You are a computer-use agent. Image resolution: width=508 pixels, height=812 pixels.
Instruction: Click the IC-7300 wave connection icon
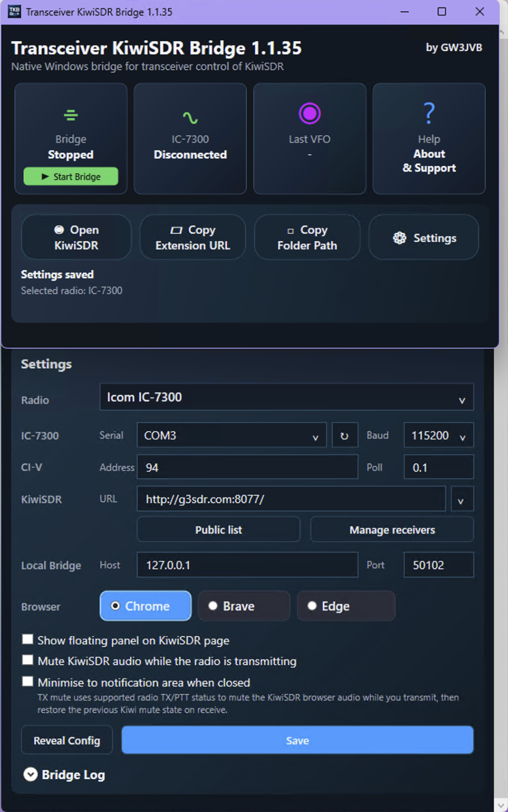[x=190, y=117]
